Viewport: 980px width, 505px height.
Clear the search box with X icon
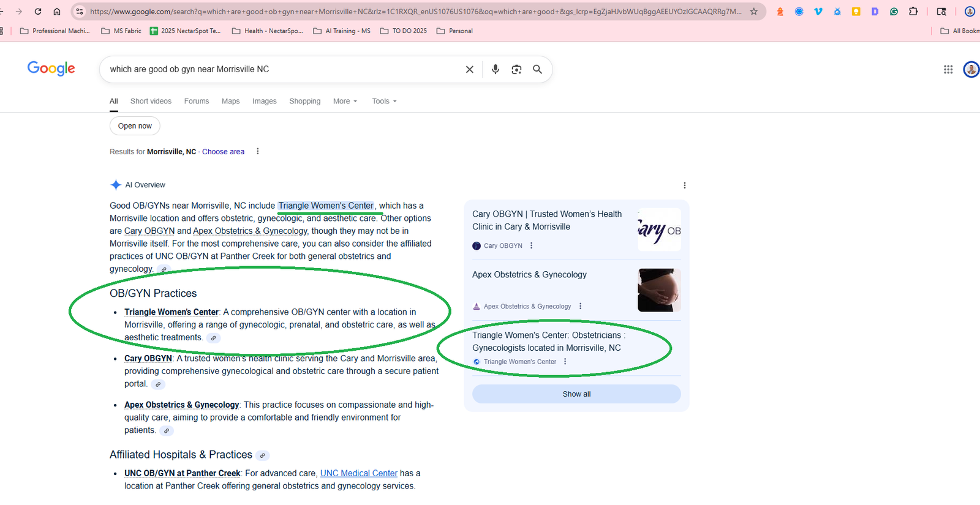(469, 69)
